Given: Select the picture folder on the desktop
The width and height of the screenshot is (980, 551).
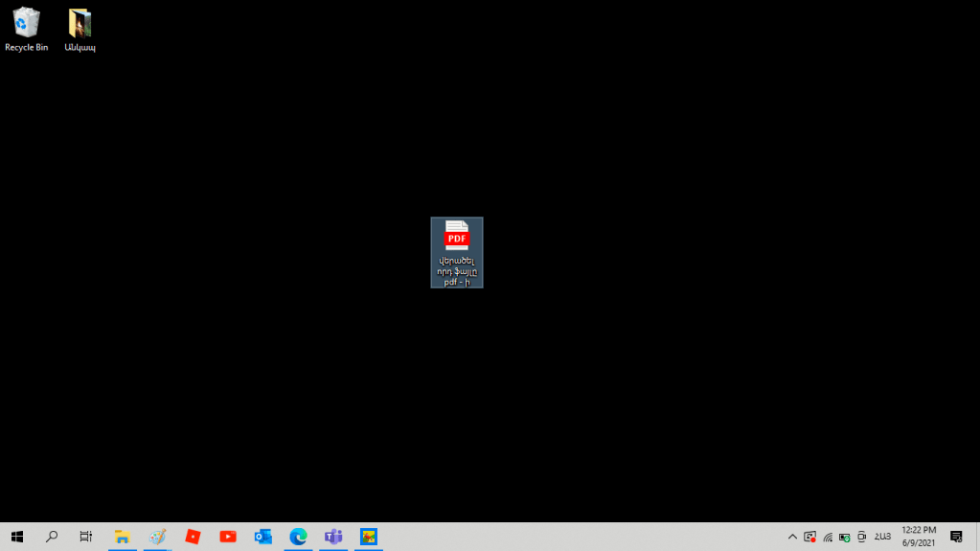Looking at the screenshot, I should [80, 29].
